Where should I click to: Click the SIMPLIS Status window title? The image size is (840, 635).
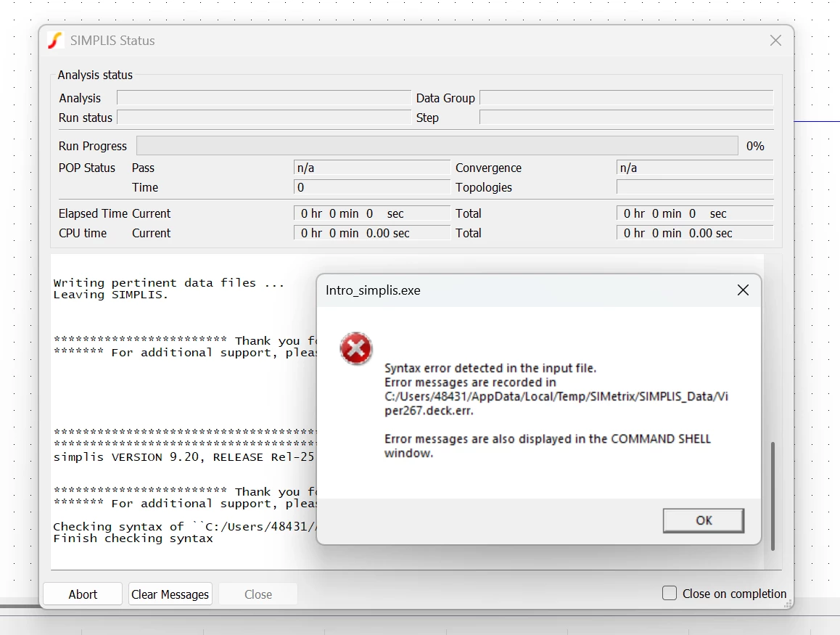pyautogui.click(x=112, y=41)
